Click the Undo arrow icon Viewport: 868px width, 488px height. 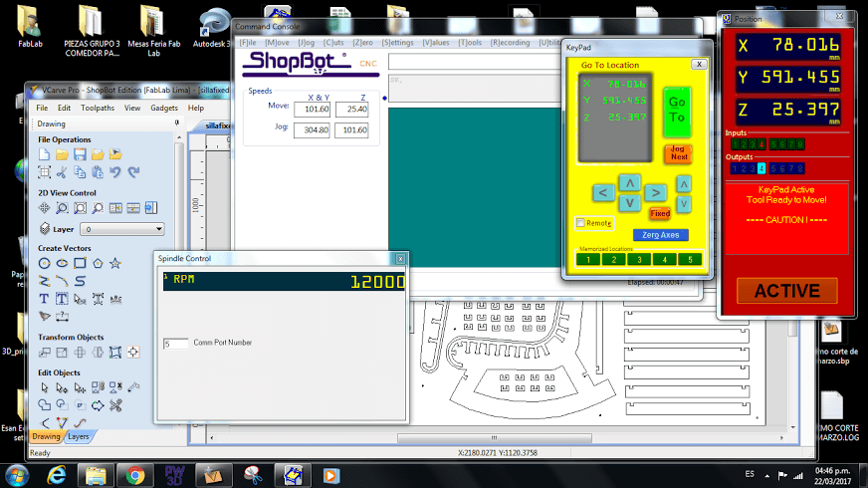(115, 172)
